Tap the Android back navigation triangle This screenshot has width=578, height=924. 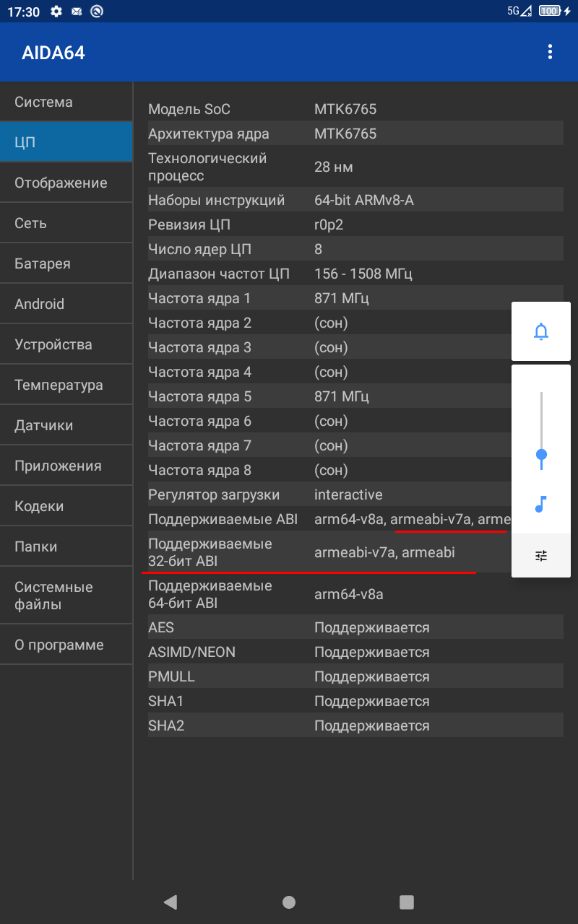[171, 902]
